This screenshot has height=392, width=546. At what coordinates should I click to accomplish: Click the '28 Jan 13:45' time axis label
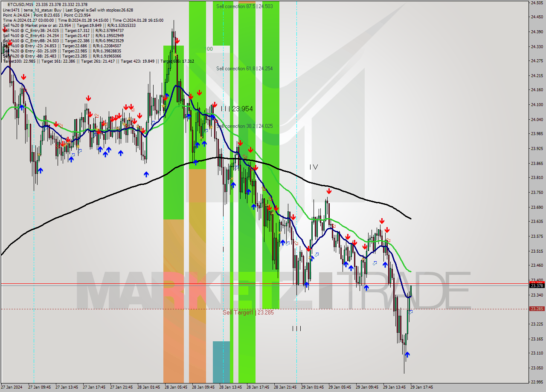231,387
